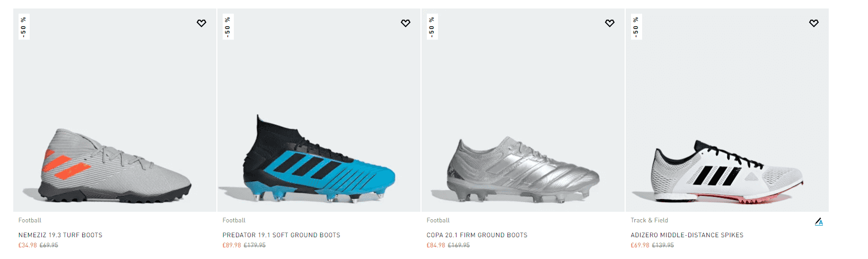Screen dimensions: 868x259
Task: Click the -50% badge on Nemeziz boots
Action: 24,27
